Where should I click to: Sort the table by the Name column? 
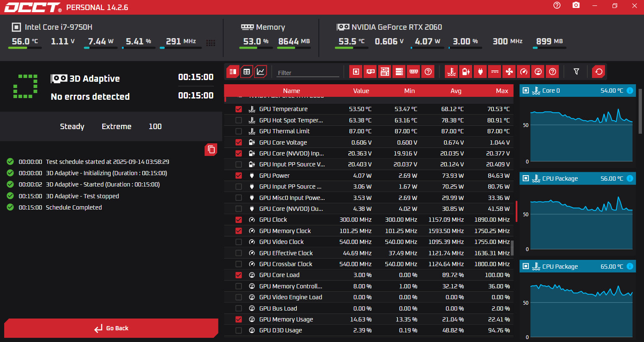click(x=291, y=91)
